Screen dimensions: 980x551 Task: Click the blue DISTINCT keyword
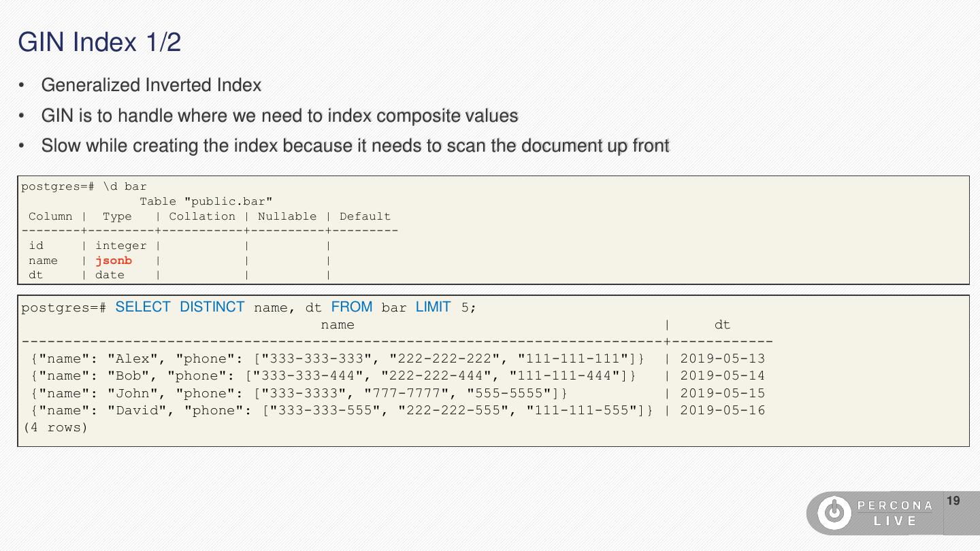212,307
